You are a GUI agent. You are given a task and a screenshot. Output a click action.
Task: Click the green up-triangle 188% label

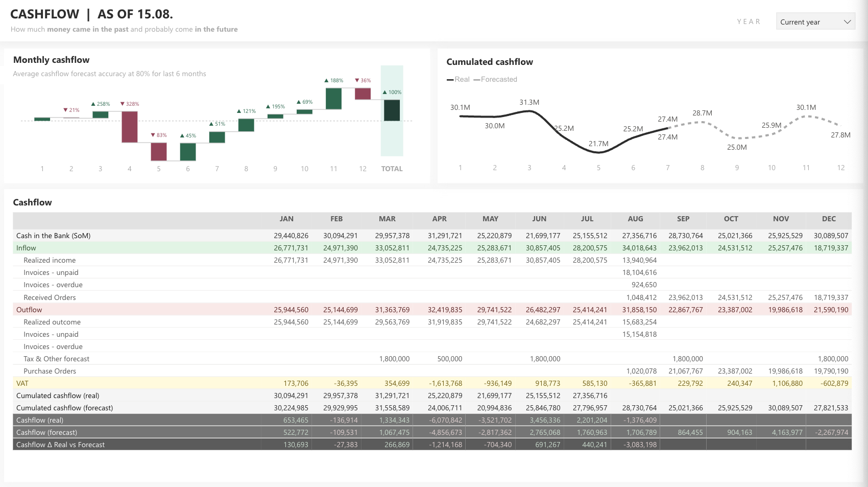point(333,80)
